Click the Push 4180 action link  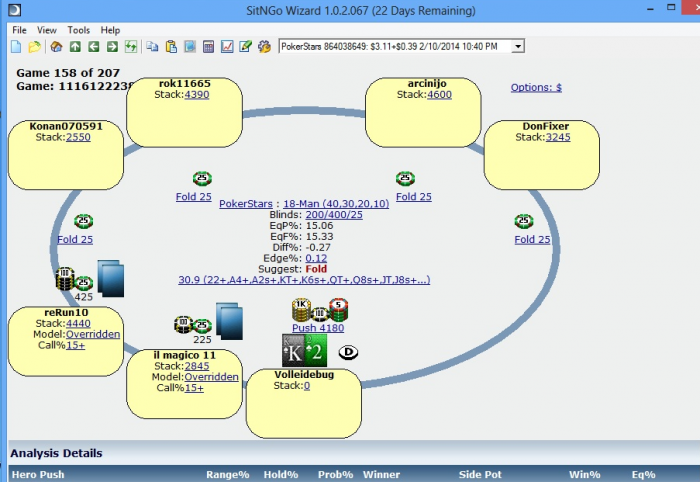click(318, 328)
